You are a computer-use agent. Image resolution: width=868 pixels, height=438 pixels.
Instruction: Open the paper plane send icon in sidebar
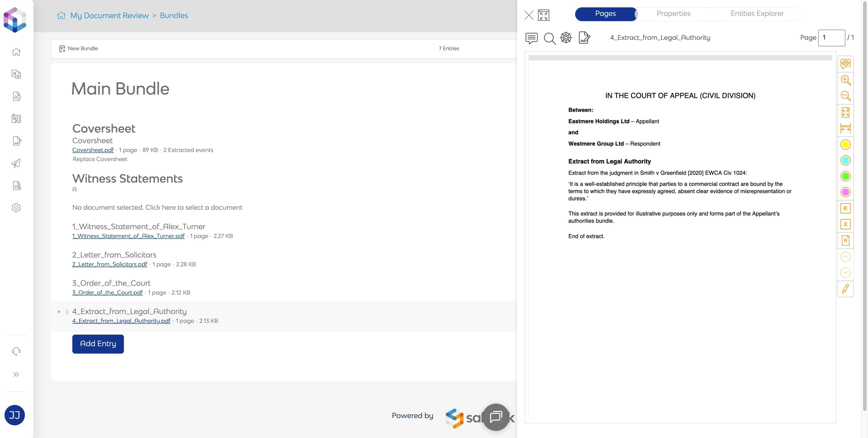click(16, 163)
